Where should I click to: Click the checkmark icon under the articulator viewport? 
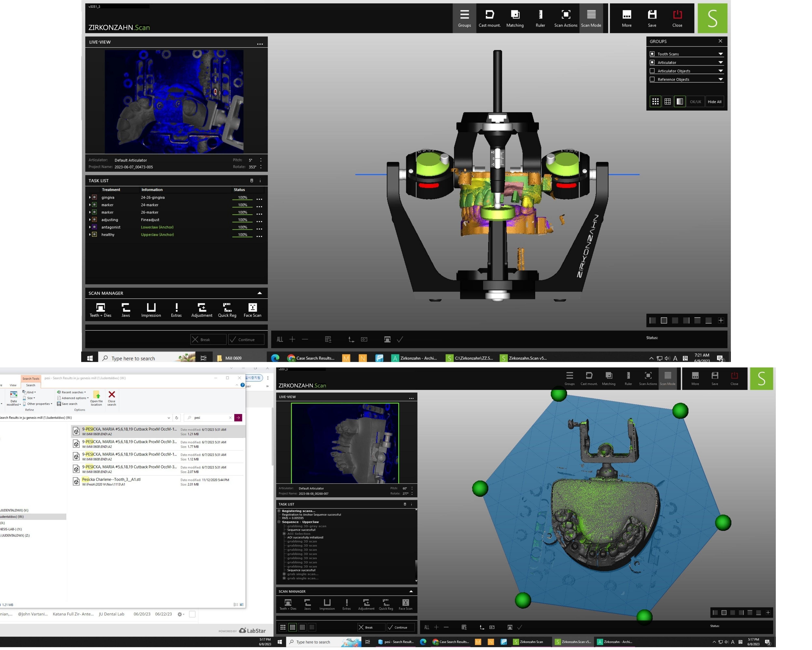click(400, 339)
